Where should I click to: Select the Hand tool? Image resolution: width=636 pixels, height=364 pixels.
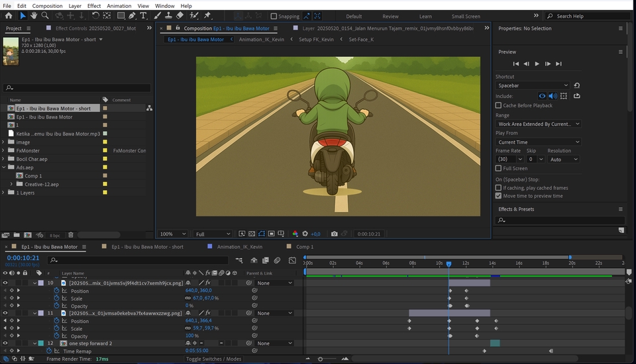coord(34,16)
